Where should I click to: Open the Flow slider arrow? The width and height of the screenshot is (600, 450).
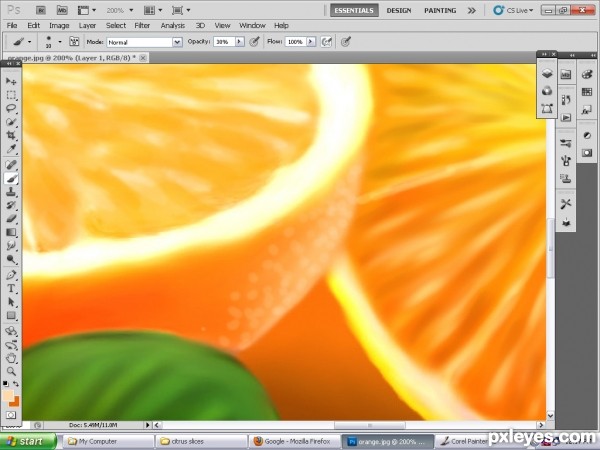(311, 42)
